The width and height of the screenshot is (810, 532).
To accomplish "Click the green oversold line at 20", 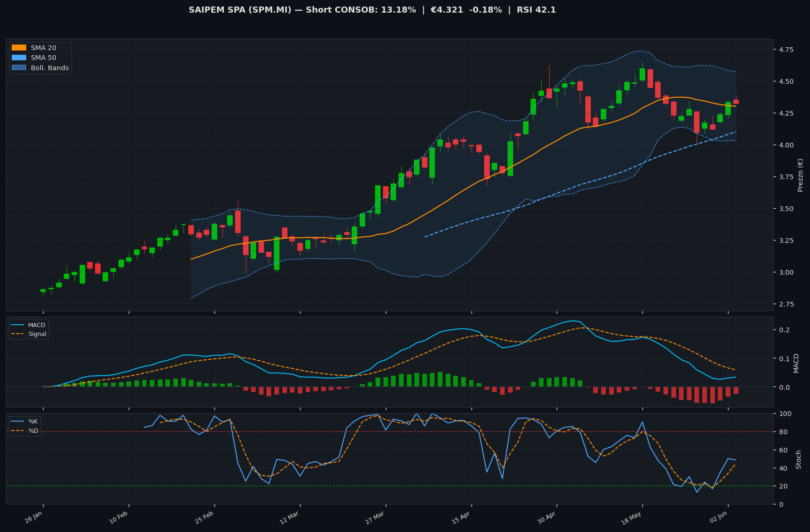I will [x=390, y=486].
